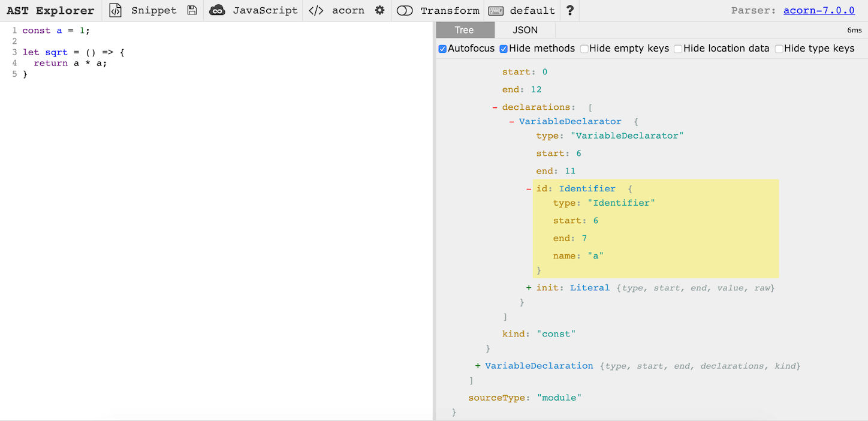Open help question mark icon
868x421 pixels.
pos(570,10)
